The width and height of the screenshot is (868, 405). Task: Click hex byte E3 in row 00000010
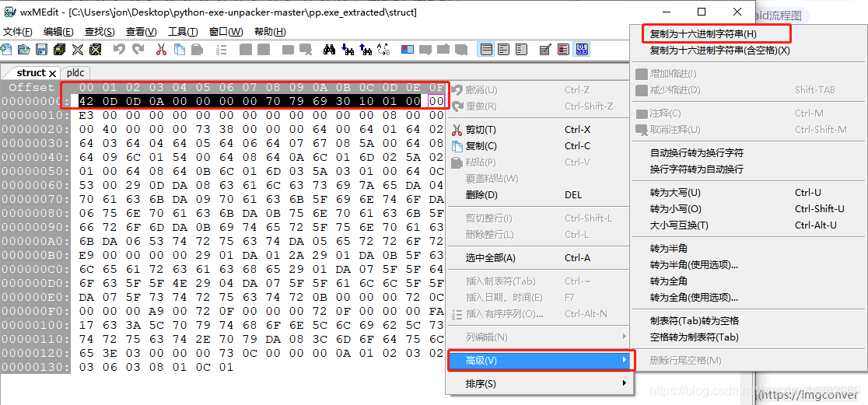click(86, 114)
